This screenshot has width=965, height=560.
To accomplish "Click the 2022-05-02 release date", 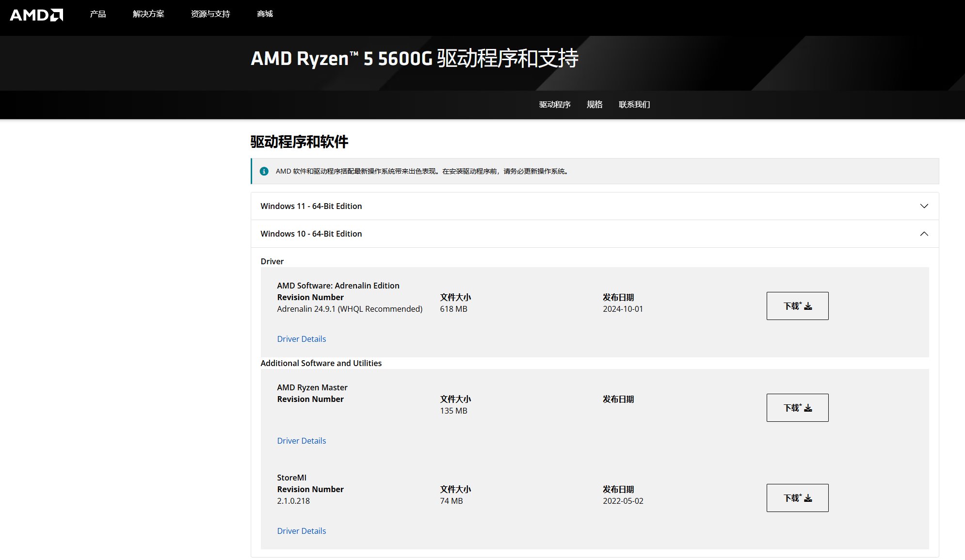I will click(x=623, y=501).
